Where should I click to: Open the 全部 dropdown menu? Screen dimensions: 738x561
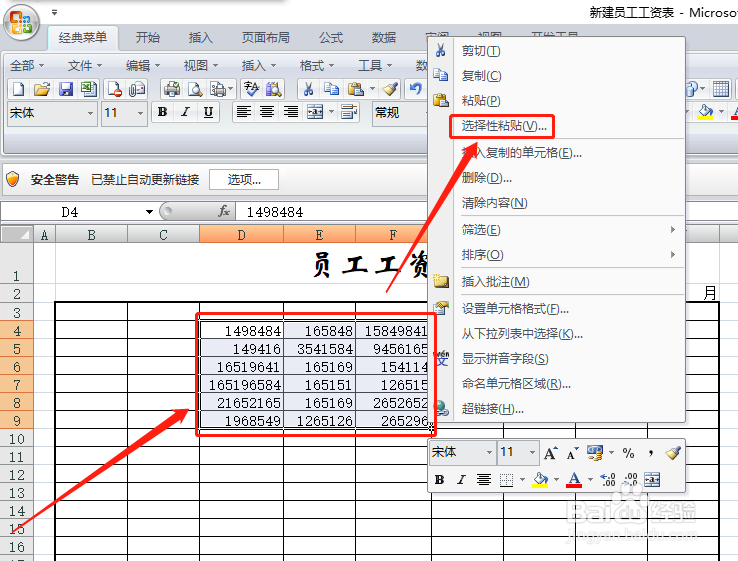27,65
